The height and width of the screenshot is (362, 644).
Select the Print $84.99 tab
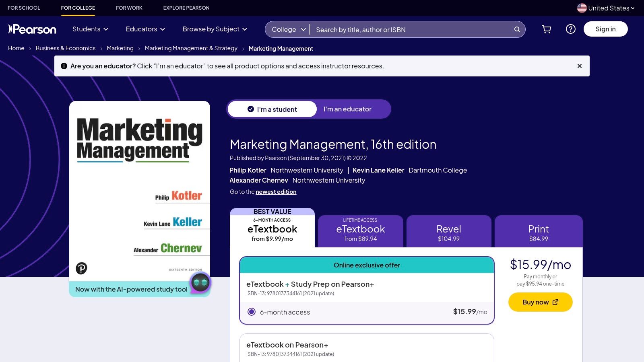pos(539,231)
